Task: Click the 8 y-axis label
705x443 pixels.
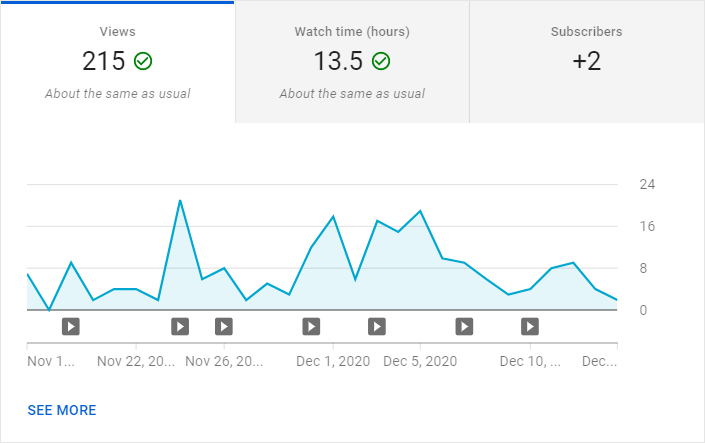Action: point(643,268)
